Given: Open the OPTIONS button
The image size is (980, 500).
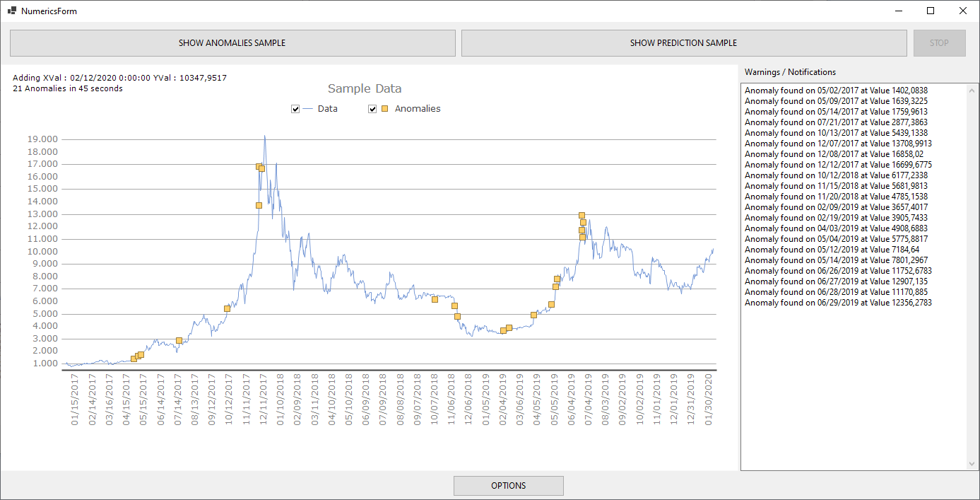Looking at the screenshot, I should (509, 486).
